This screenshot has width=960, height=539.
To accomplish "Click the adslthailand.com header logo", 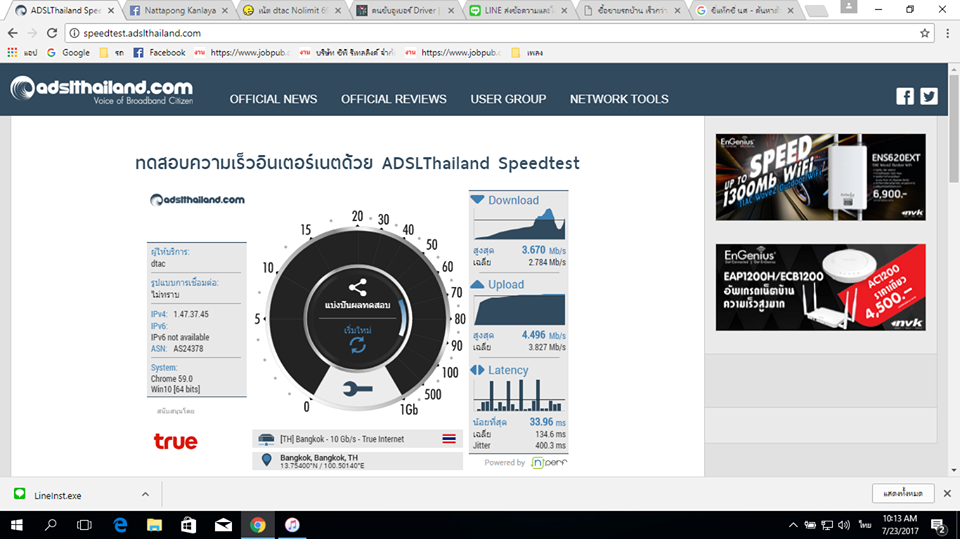I will 102,91.
